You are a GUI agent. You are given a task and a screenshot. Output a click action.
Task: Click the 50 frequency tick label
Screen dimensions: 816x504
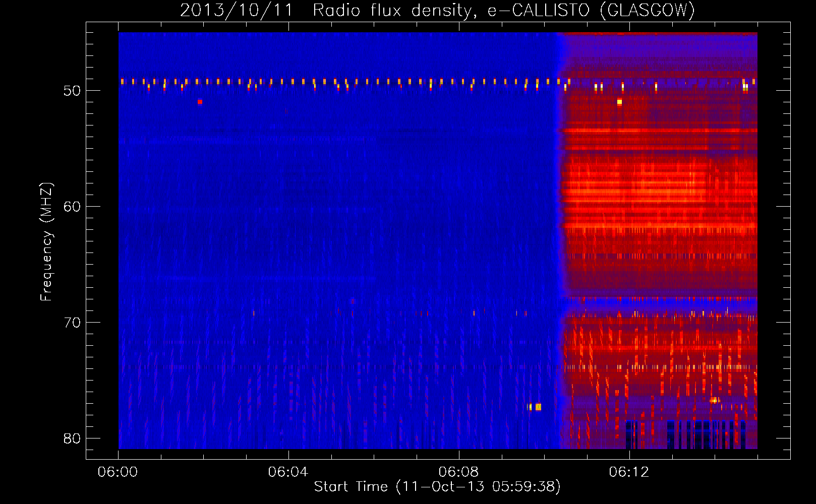[x=72, y=91]
